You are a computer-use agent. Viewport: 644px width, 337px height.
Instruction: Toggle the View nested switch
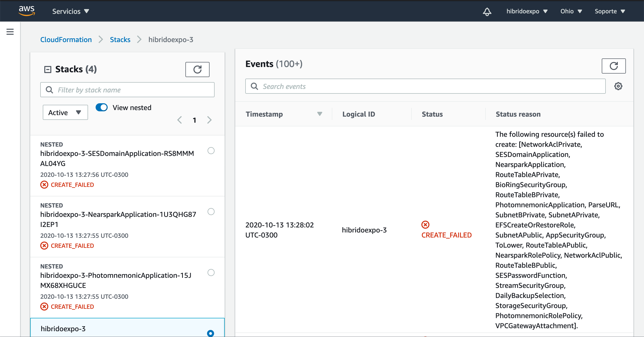(102, 107)
